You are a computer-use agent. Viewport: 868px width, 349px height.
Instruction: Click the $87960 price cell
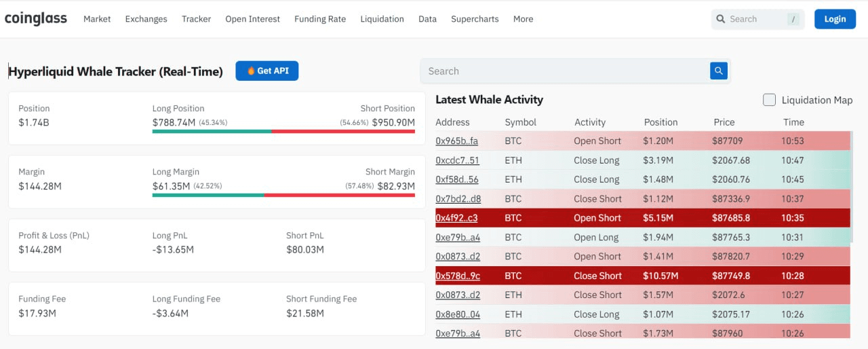coord(728,333)
